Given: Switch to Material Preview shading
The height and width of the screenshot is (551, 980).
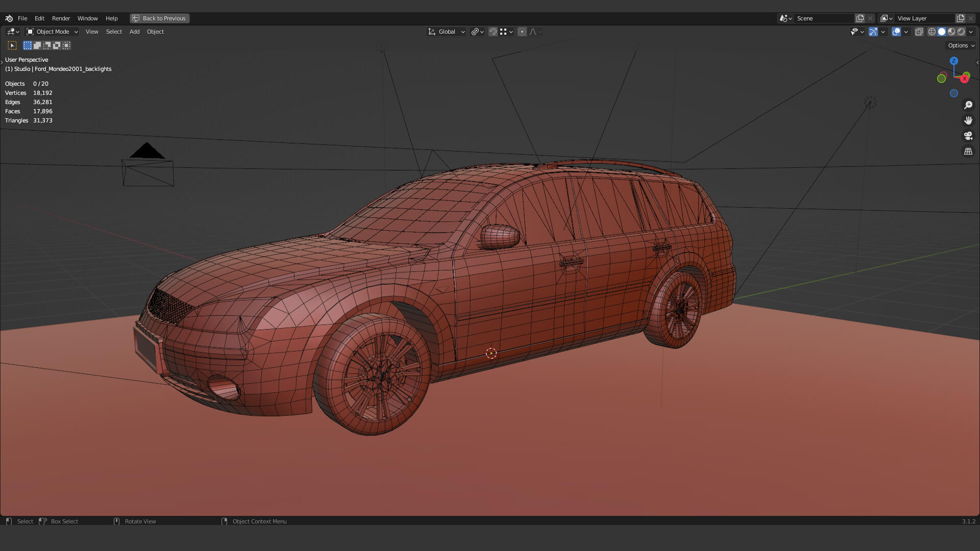Looking at the screenshot, I should 951,32.
